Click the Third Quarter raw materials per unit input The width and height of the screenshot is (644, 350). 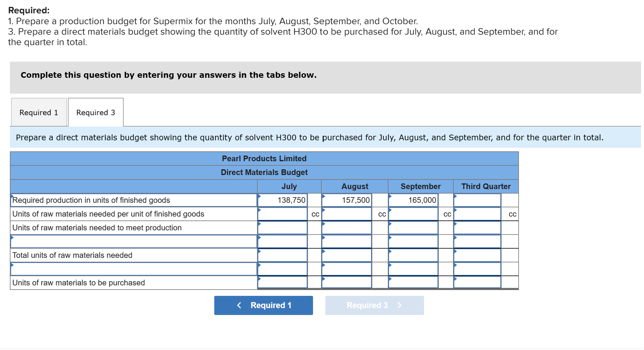click(x=477, y=214)
